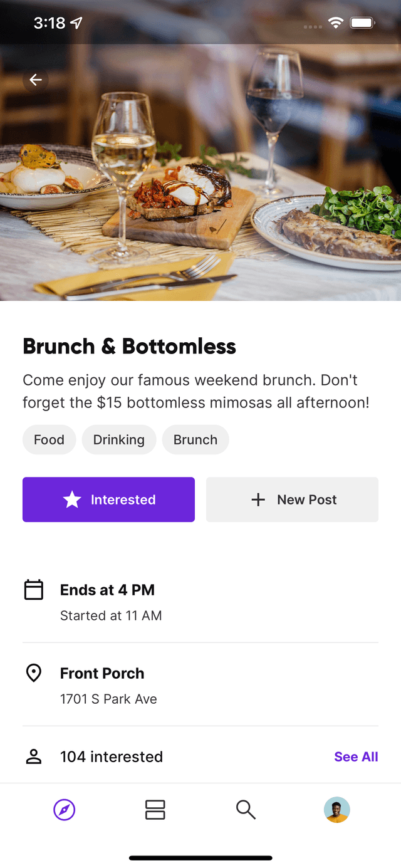Tap the 104 interested row

click(x=112, y=756)
